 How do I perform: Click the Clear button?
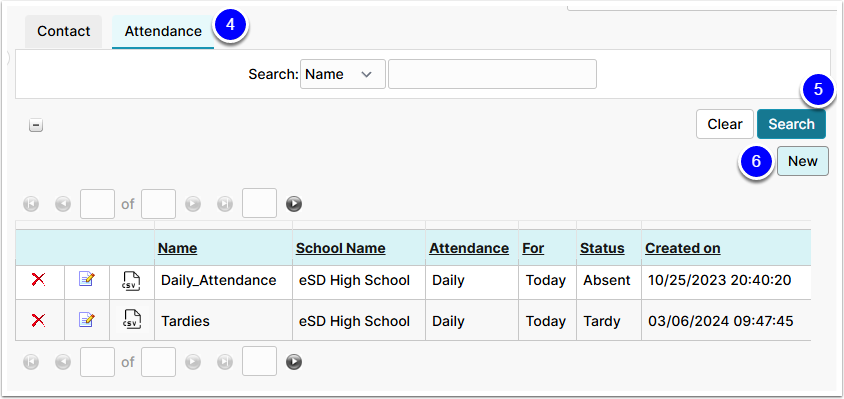[725, 124]
